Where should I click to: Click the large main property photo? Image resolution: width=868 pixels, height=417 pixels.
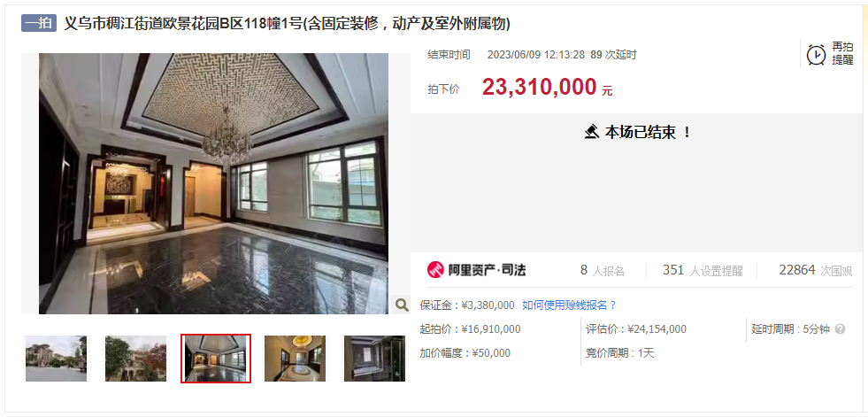coord(213,183)
